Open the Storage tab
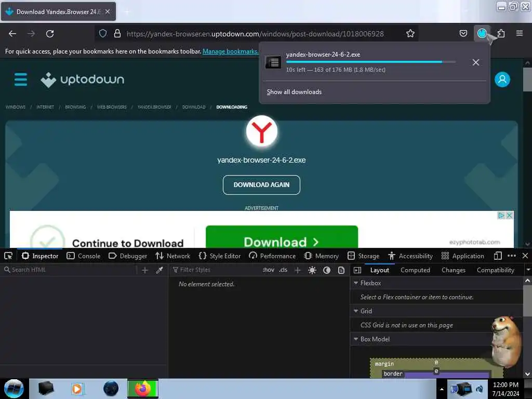532x399 pixels. coord(363,256)
